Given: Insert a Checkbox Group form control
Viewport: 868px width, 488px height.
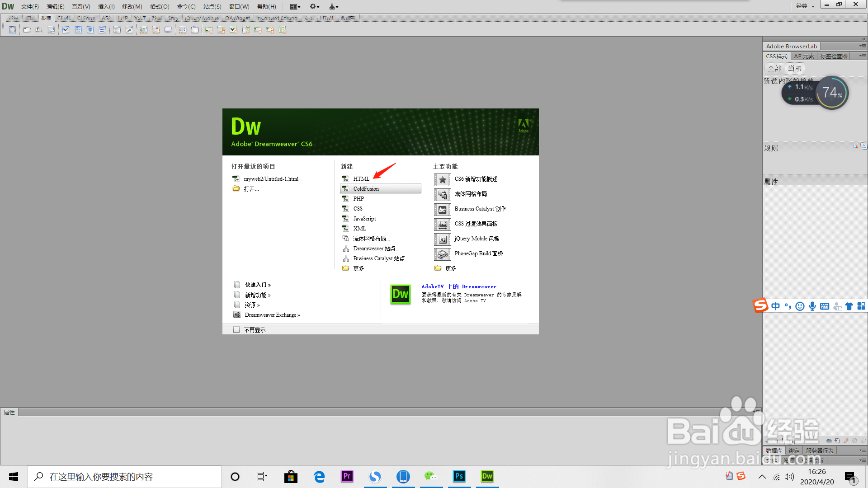Looking at the screenshot, I should 78,30.
